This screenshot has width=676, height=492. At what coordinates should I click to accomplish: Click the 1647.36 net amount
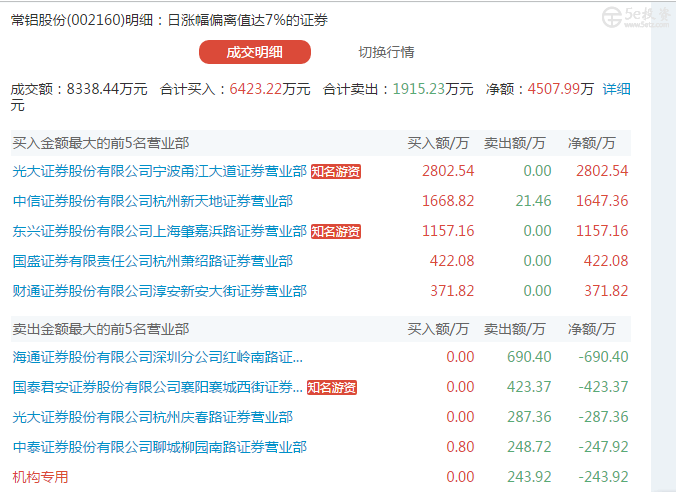point(602,201)
